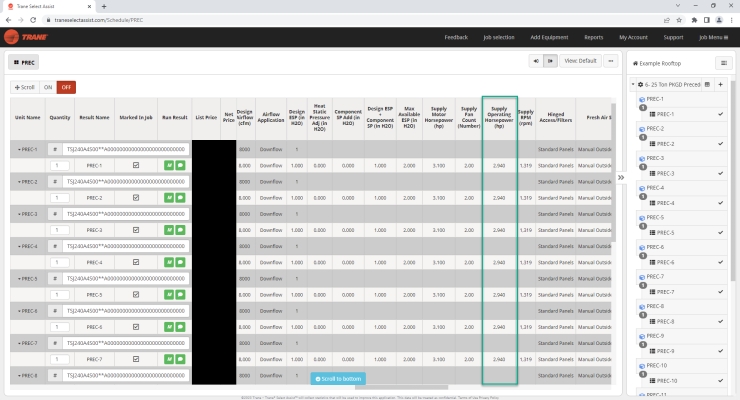Open the browser profile icon

[x=719, y=20]
